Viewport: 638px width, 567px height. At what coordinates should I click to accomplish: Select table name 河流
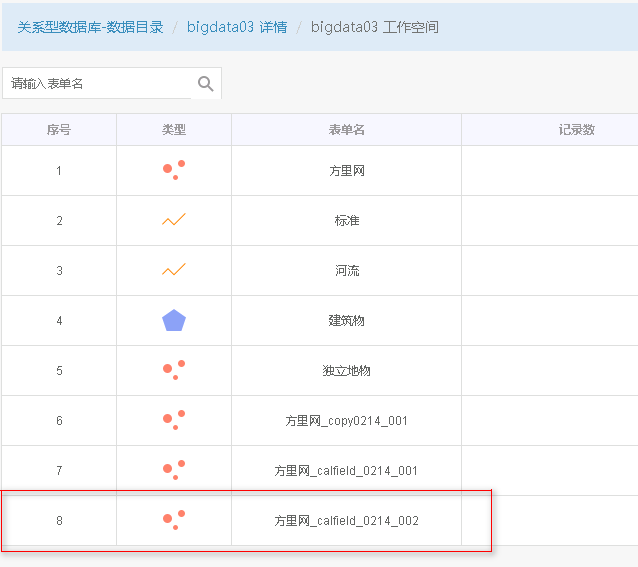point(347,270)
